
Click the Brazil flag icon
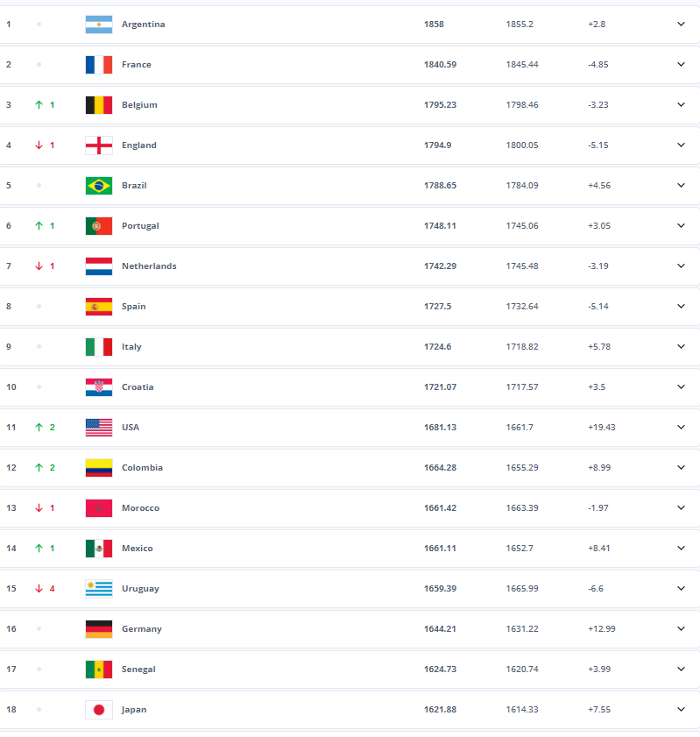tap(98, 186)
